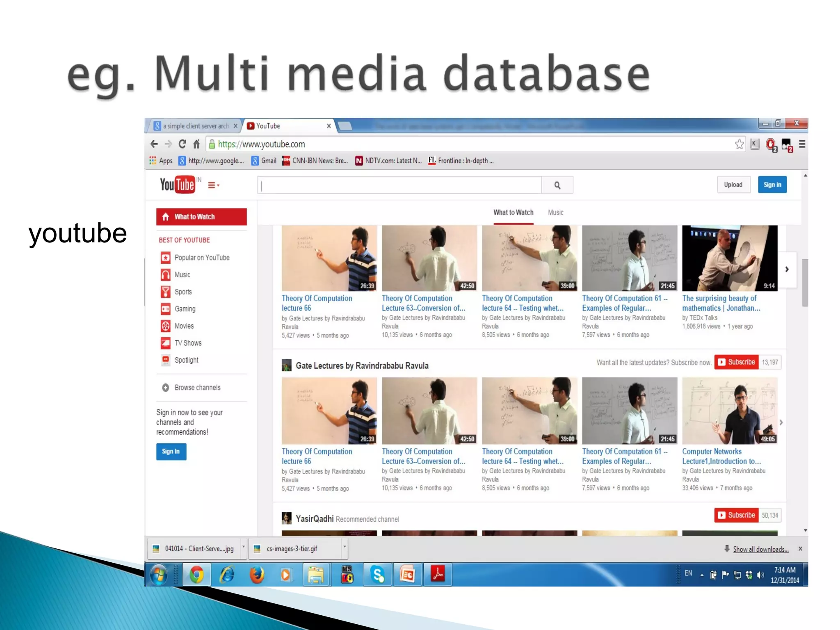Show next videos in top carousel

[x=787, y=269]
